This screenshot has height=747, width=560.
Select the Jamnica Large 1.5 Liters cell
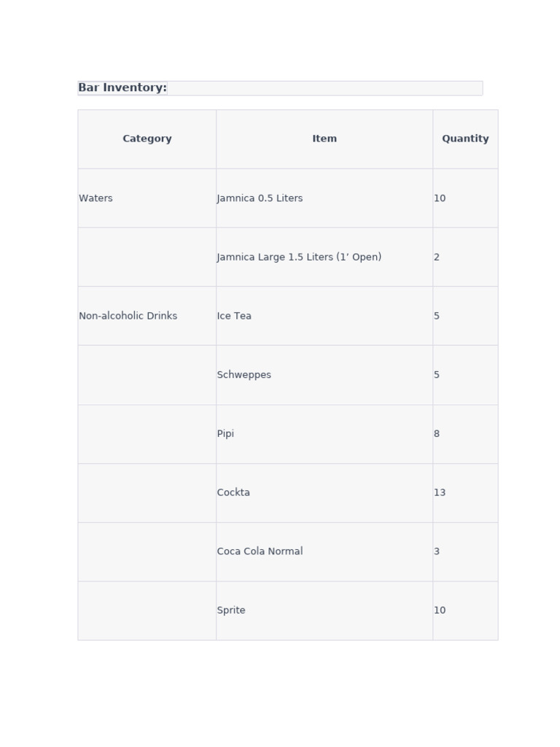click(324, 258)
